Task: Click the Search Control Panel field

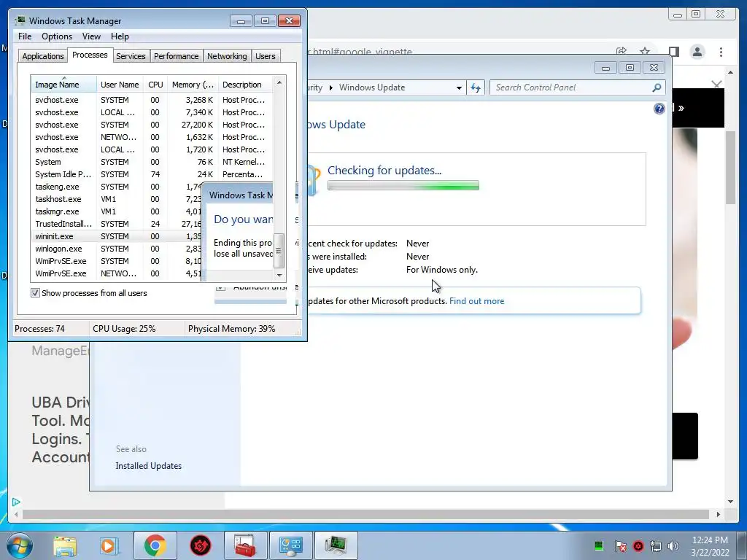Action: click(572, 87)
